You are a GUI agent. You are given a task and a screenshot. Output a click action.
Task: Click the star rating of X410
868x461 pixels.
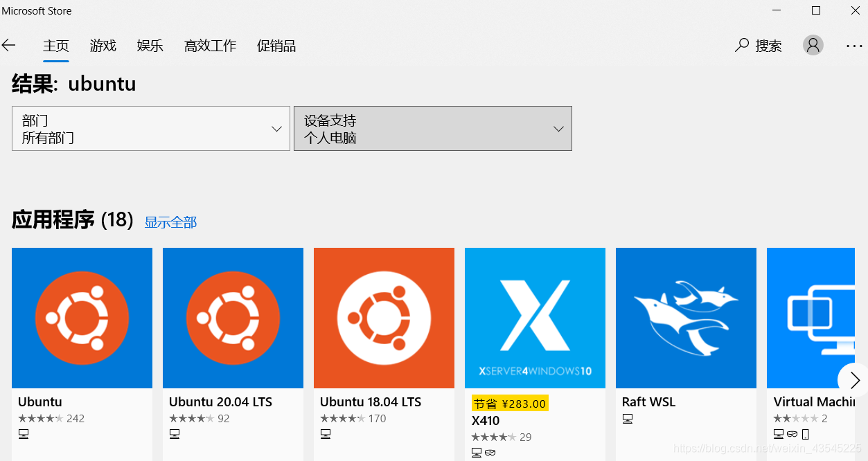[x=493, y=437]
